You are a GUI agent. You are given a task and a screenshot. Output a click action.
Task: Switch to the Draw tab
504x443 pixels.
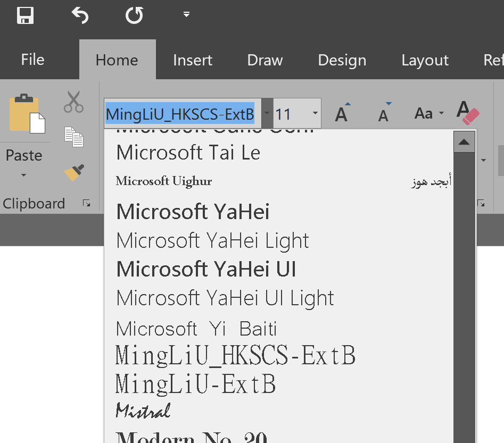265,60
